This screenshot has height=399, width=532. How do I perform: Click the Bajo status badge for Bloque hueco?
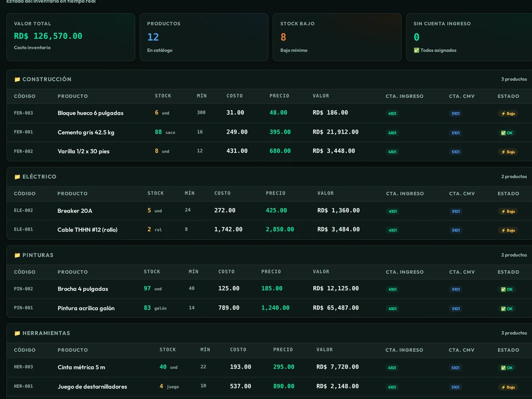point(508,114)
